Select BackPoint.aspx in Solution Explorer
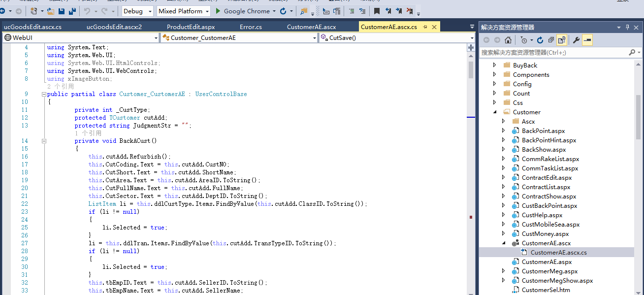Image resolution: width=644 pixels, height=295 pixels. pyautogui.click(x=544, y=131)
